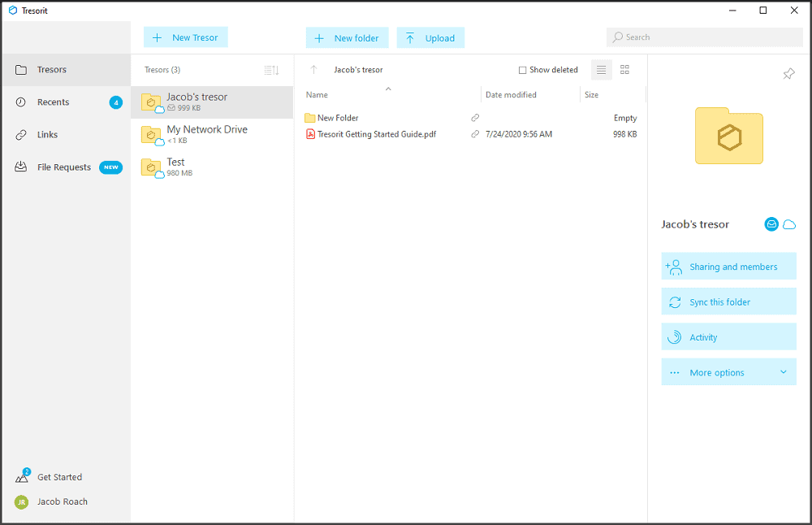The image size is (812, 525).
Task: Click the Test tresor folder icon
Action: 152,168
